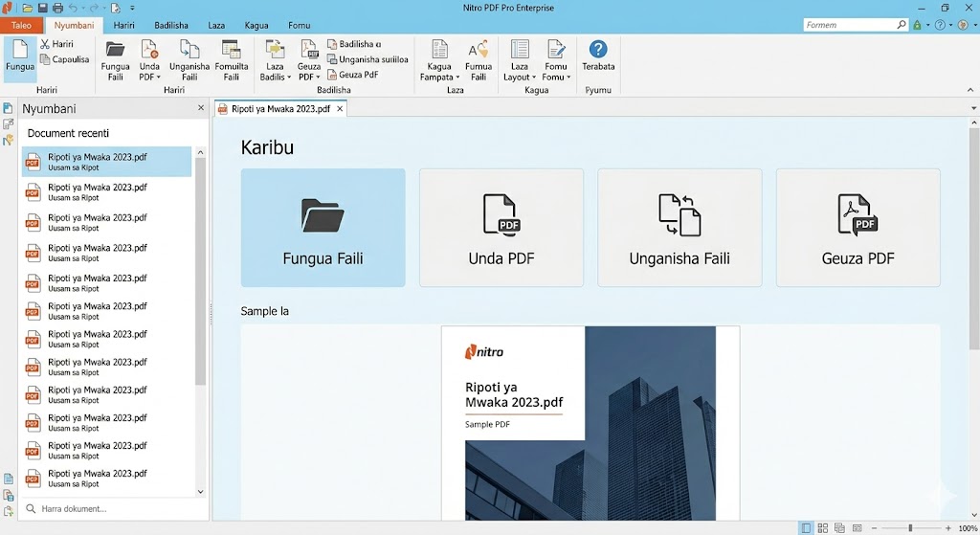Viewport: 980px width, 535px height.
Task: Click the Print icon in quick access toolbar
Action: pyautogui.click(x=57, y=8)
